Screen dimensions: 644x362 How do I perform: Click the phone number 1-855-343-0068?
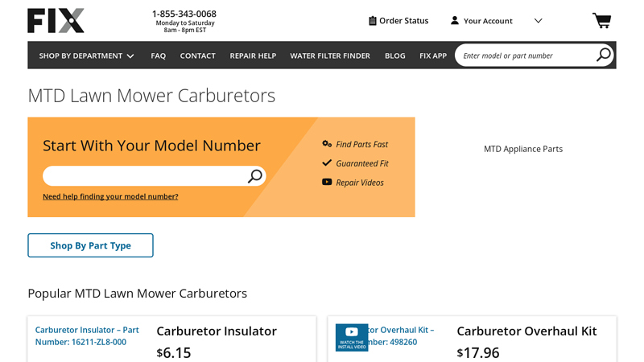click(184, 14)
